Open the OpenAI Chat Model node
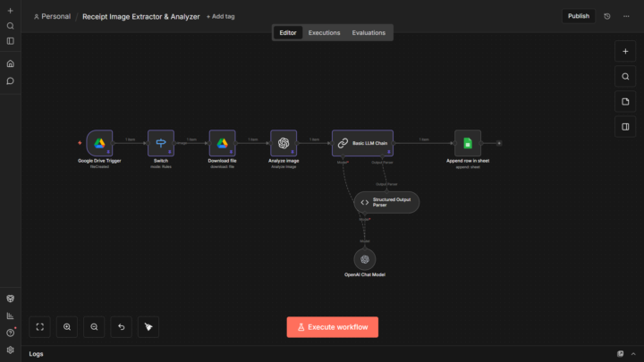 pyautogui.click(x=364, y=258)
